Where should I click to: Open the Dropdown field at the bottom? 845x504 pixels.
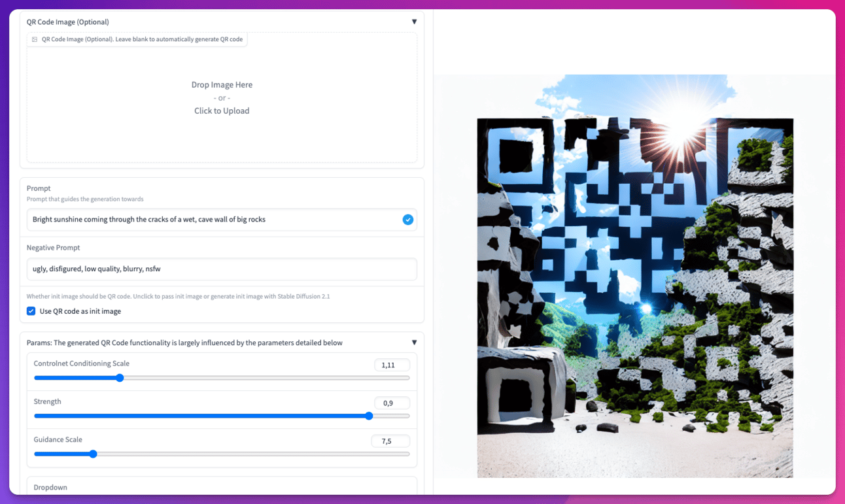point(222,487)
